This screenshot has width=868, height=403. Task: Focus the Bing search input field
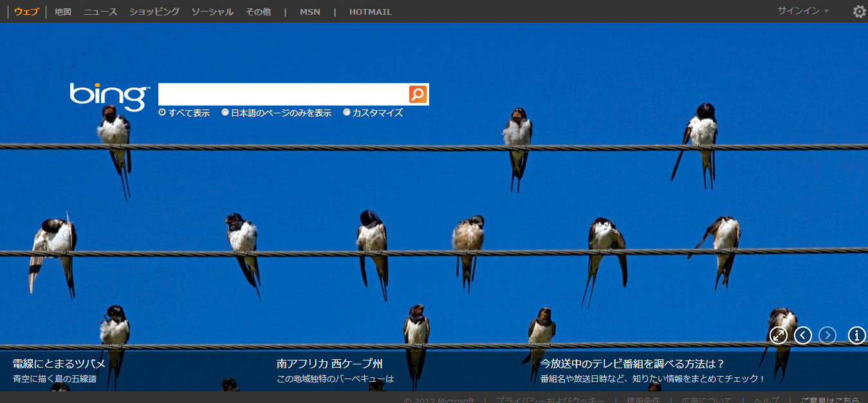coord(283,94)
